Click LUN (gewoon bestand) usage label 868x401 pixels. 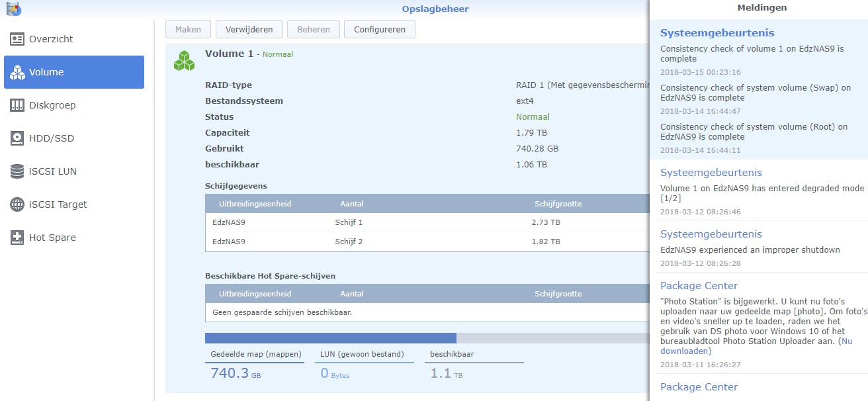(362, 354)
